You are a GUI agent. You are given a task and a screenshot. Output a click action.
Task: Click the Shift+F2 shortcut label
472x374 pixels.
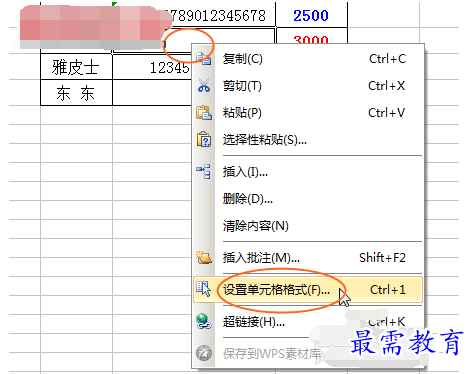[382, 258]
